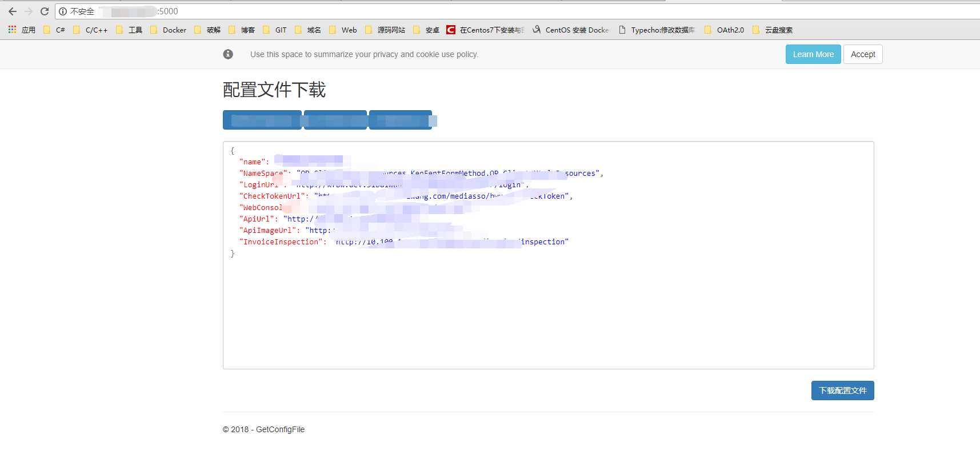Open the CentOS 安装 Docker bookmark
This screenshot has width=980, height=471.
click(571, 30)
